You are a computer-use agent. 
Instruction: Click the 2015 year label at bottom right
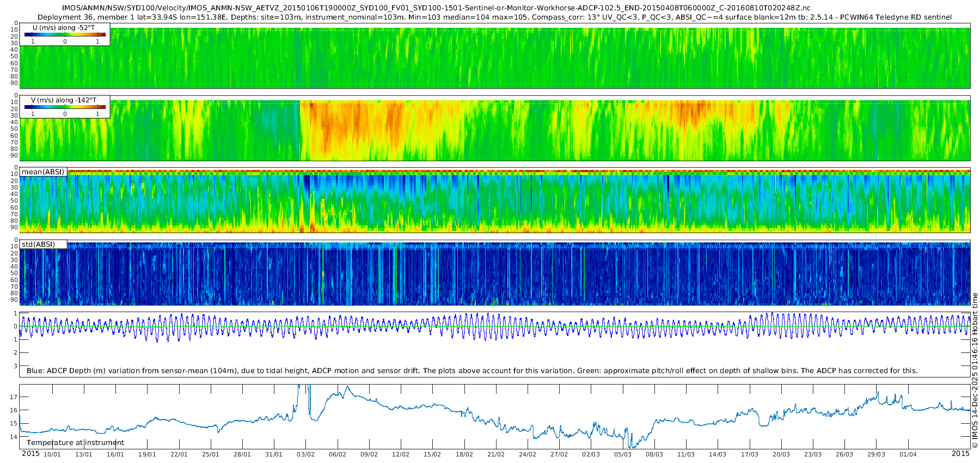click(960, 454)
